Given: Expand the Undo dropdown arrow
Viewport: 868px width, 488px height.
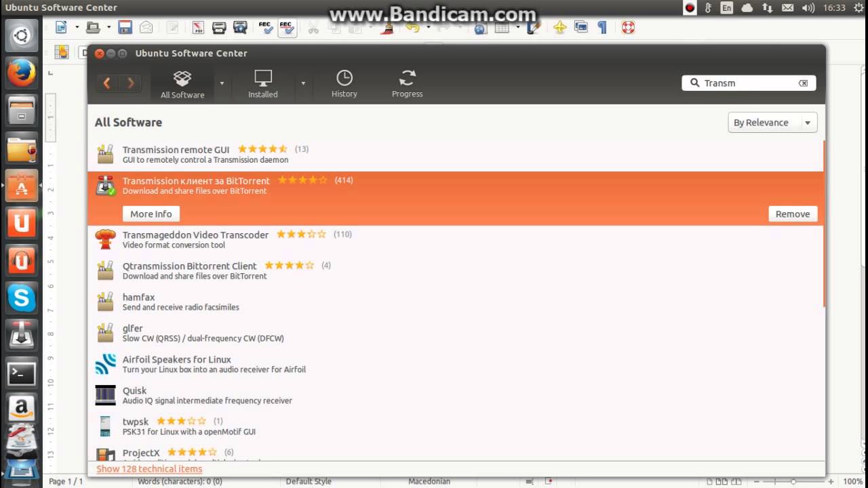Looking at the screenshot, I should point(428,28).
